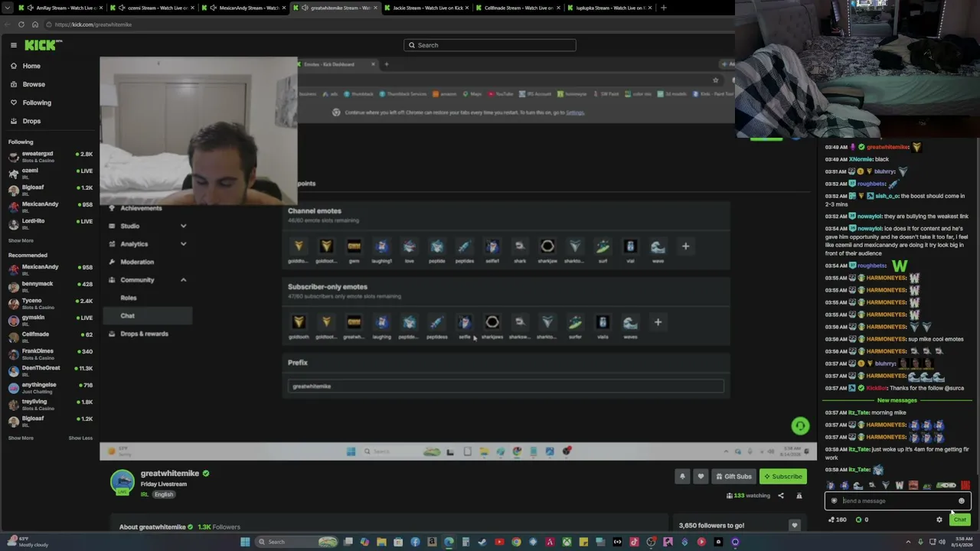
Task: Open DeenTheGreat recommended channel
Action: pos(49,370)
